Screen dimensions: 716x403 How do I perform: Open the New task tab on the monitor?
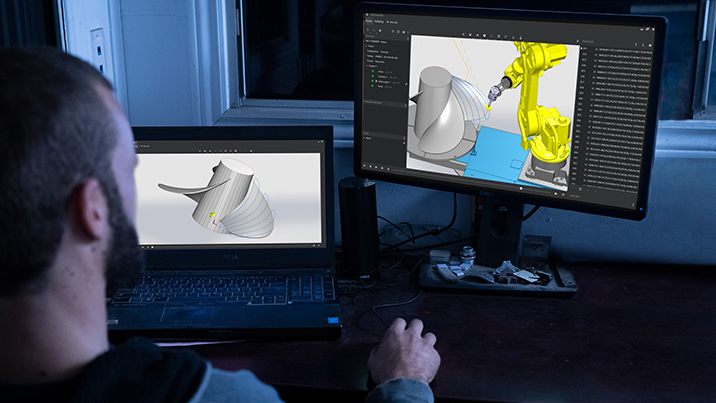tap(393, 22)
